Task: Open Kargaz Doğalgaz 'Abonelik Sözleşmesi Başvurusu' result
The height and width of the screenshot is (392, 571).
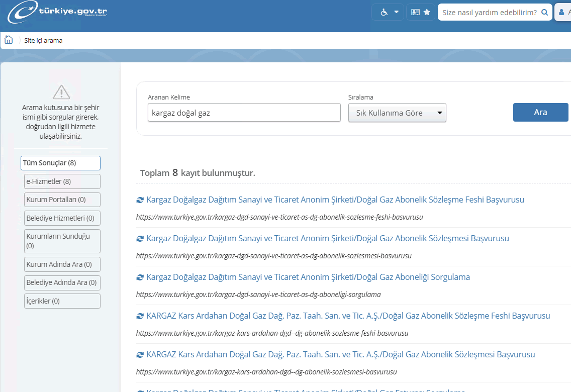Action: 328,238
